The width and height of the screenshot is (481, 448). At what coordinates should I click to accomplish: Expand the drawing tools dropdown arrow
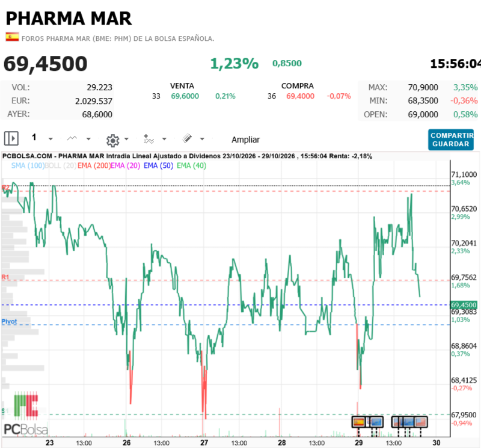click(x=202, y=139)
